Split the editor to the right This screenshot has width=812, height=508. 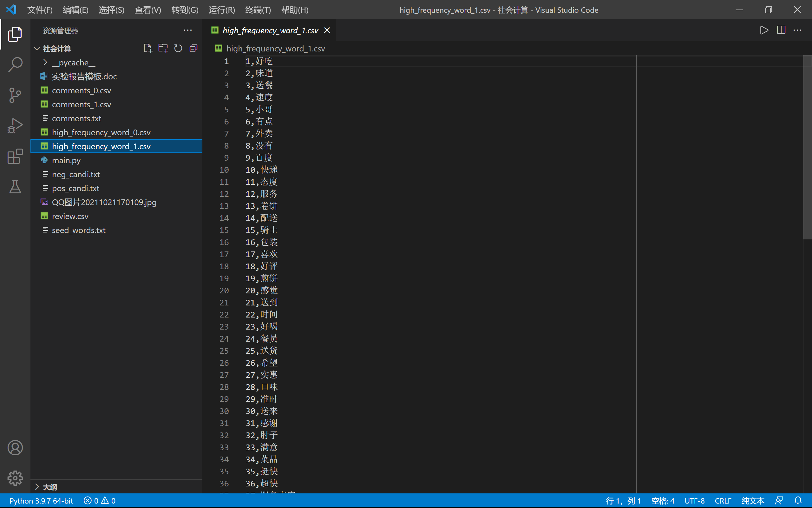pos(781,30)
